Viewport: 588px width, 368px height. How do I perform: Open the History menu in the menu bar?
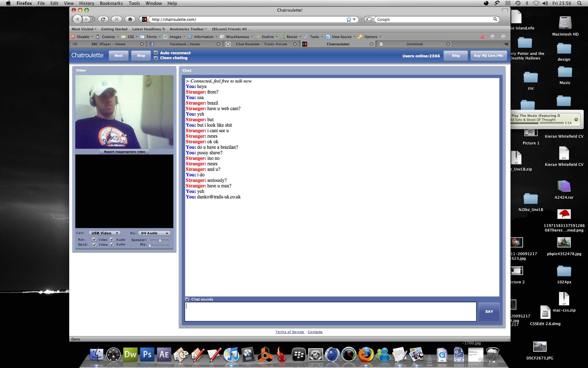tap(87, 3)
